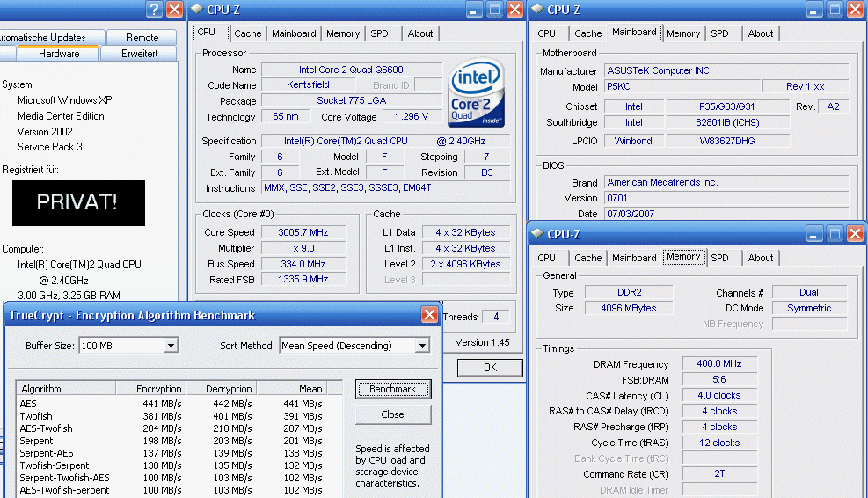The width and height of the screenshot is (868, 498).
Task: Click the Core Speed value 3005.7 MHz
Action: point(303,232)
